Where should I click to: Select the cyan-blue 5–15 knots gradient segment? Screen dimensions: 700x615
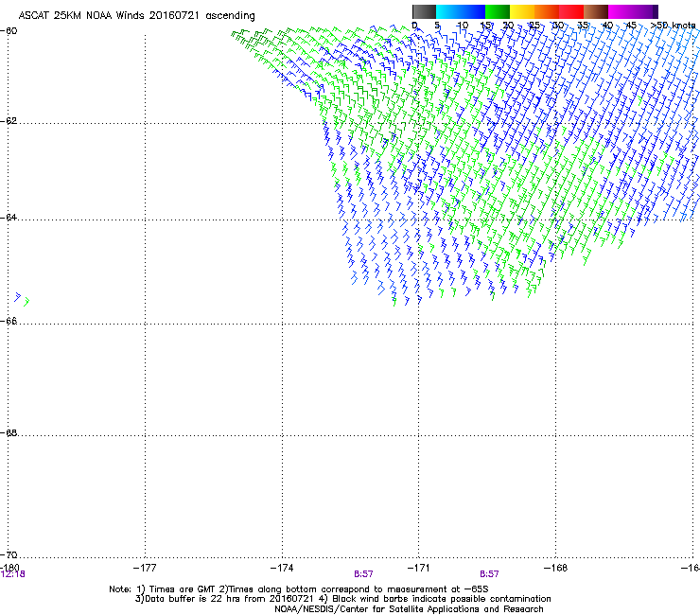tap(461, 11)
